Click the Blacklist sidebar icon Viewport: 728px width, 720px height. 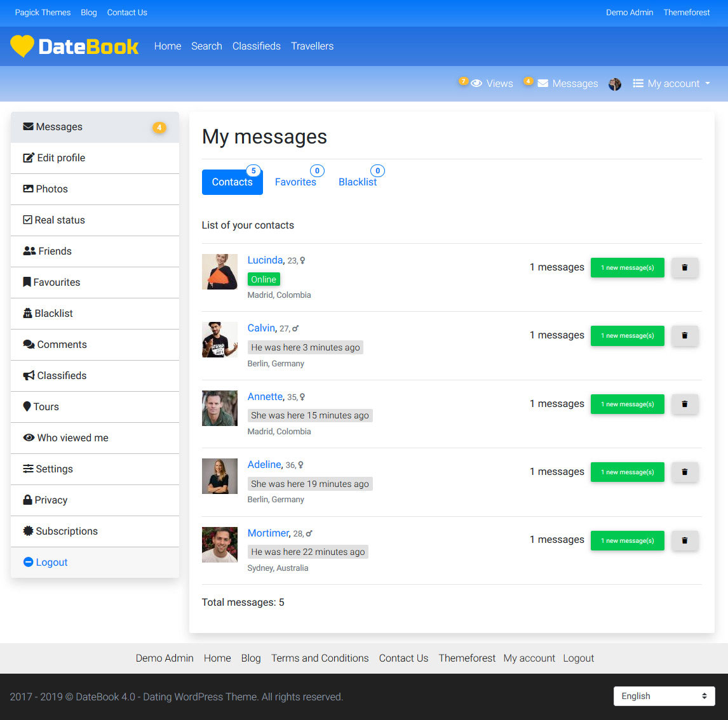click(28, 313)
